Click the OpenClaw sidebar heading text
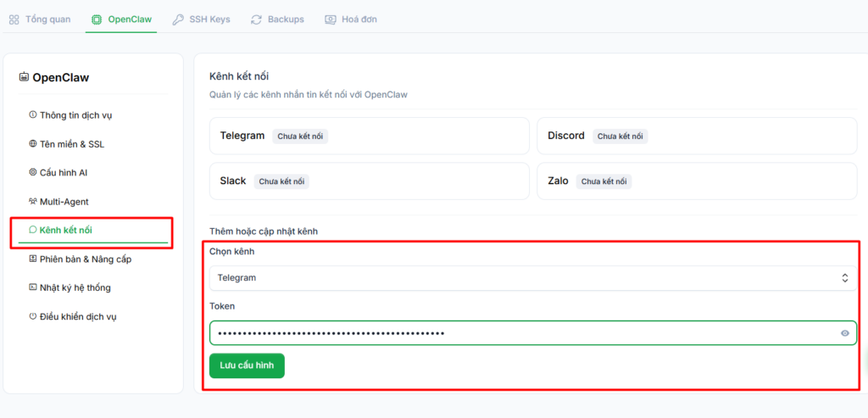This screenshot has width=868, height=418. (61, 77)
